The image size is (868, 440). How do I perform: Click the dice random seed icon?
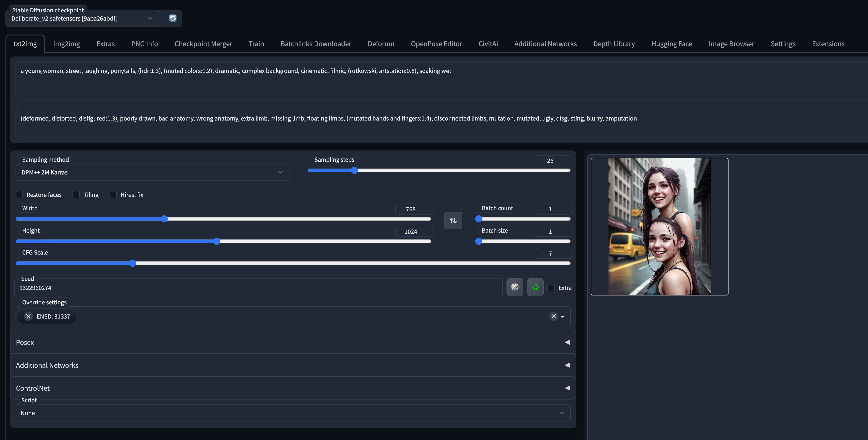(x=514, y=287)
